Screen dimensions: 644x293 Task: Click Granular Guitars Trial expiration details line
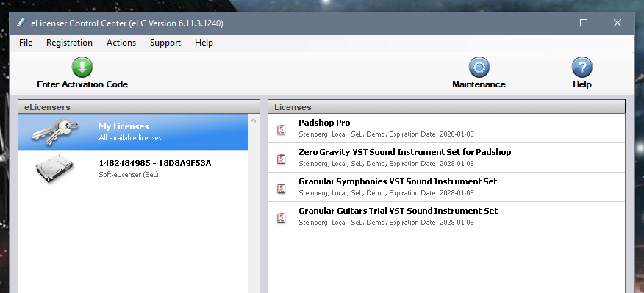(386, 223)
